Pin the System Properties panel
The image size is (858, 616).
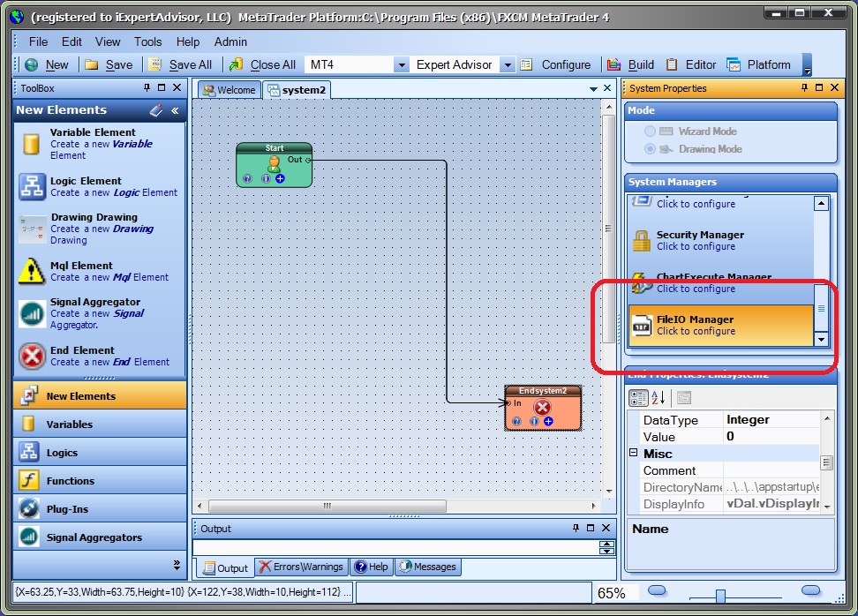[x=804, y=87]
